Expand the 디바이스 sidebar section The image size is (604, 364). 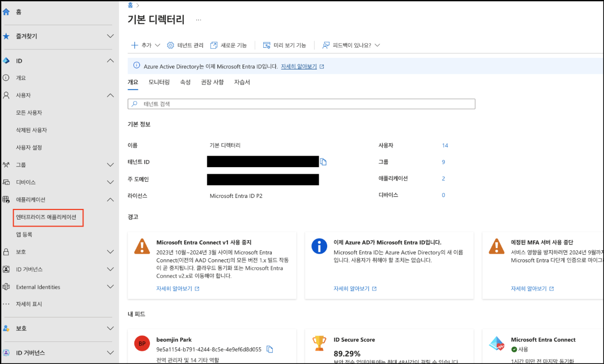click(111, 182)
